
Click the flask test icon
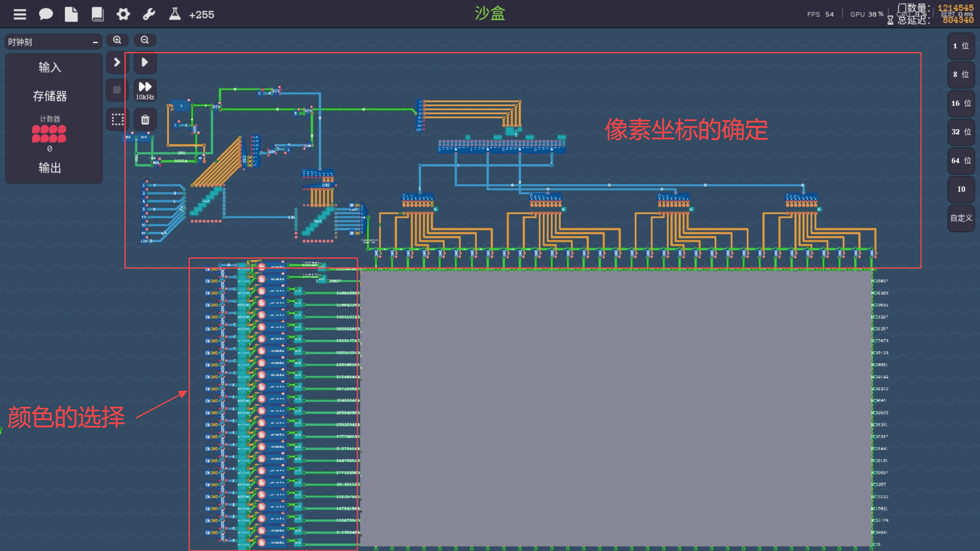click(x=175, y=15)
